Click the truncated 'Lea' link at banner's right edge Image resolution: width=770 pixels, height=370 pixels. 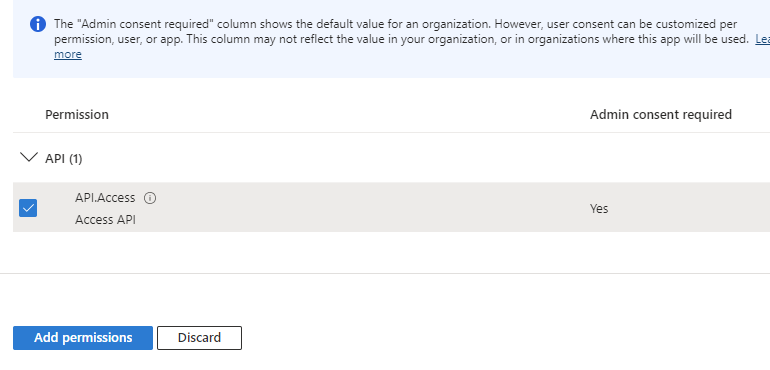(762, 39)
